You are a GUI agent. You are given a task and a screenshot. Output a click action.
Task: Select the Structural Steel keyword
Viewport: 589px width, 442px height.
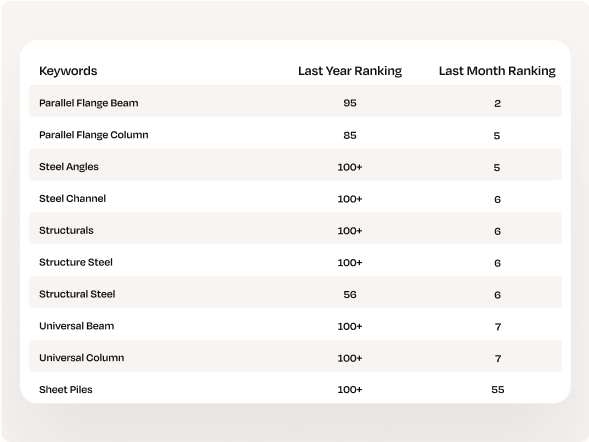[x=77, y=294]
